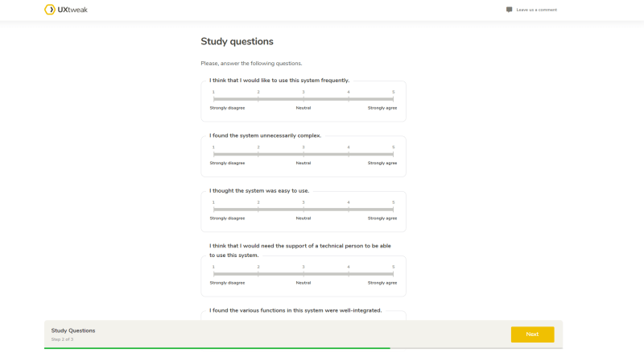Screen dimensions: 644x353
Task: Click the UXtweak brand name text
Action: (x=72, y=10)
